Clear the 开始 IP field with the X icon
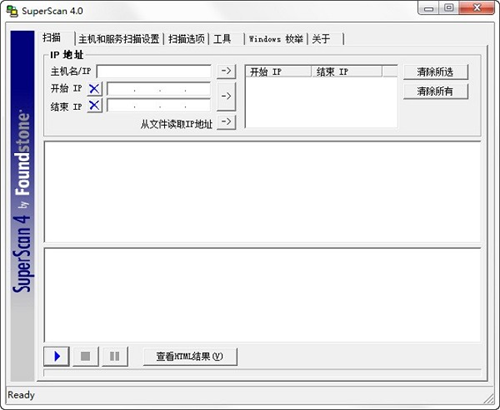 coord(95,89)
